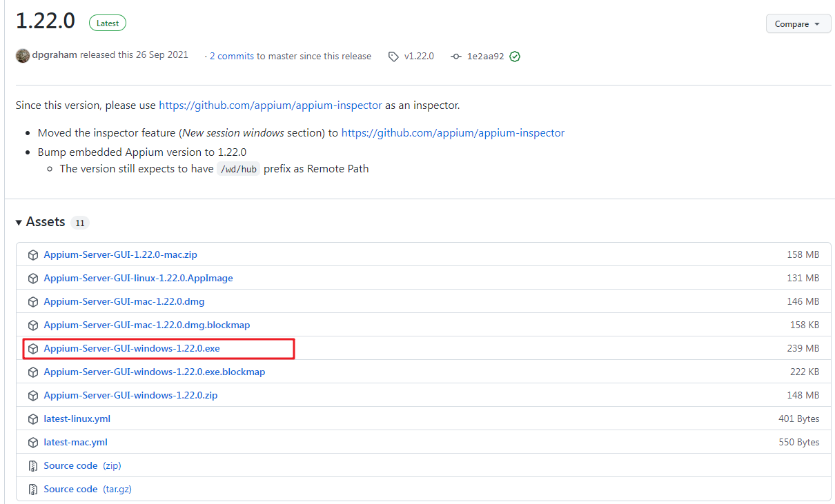This screenshot has height=504, width=835.
Task: Open commit 1e2aa92 link
Action: (486, 57)
